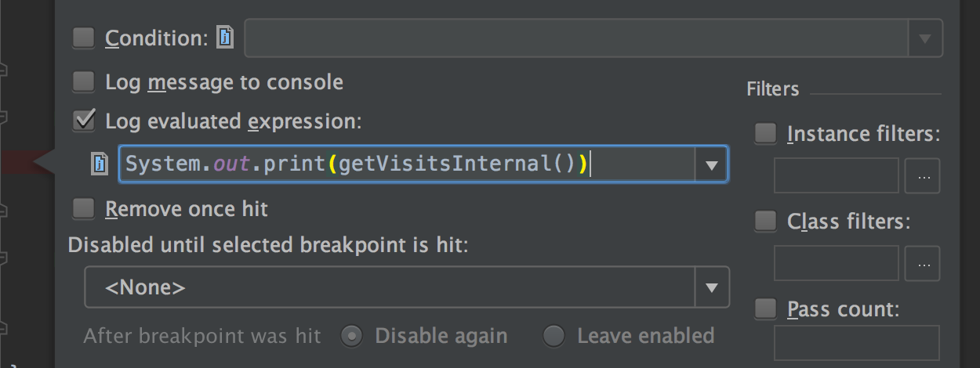The image size is (980, 368).
Task: Enable Log message to console
Action: click(83, 81)
